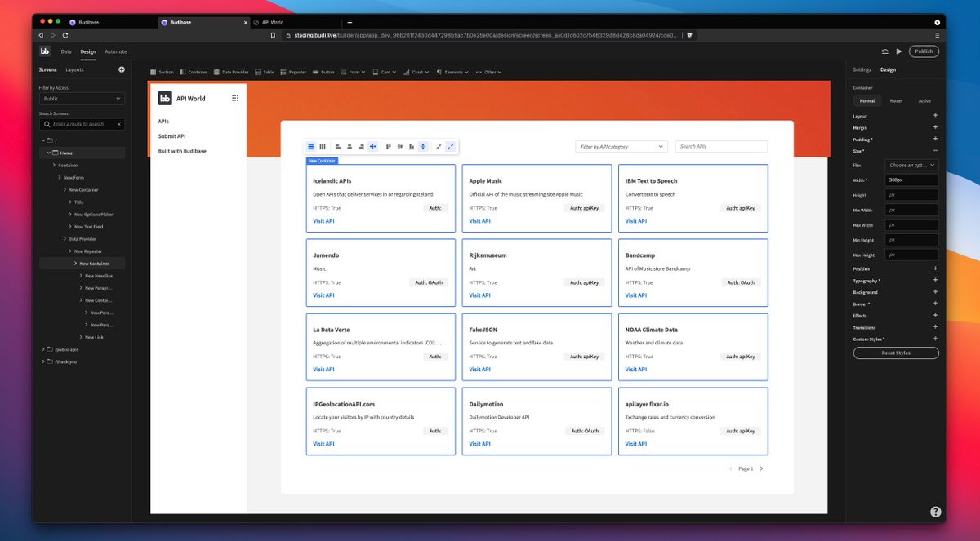Open the Card components dropdown

[x=385, y=72]
